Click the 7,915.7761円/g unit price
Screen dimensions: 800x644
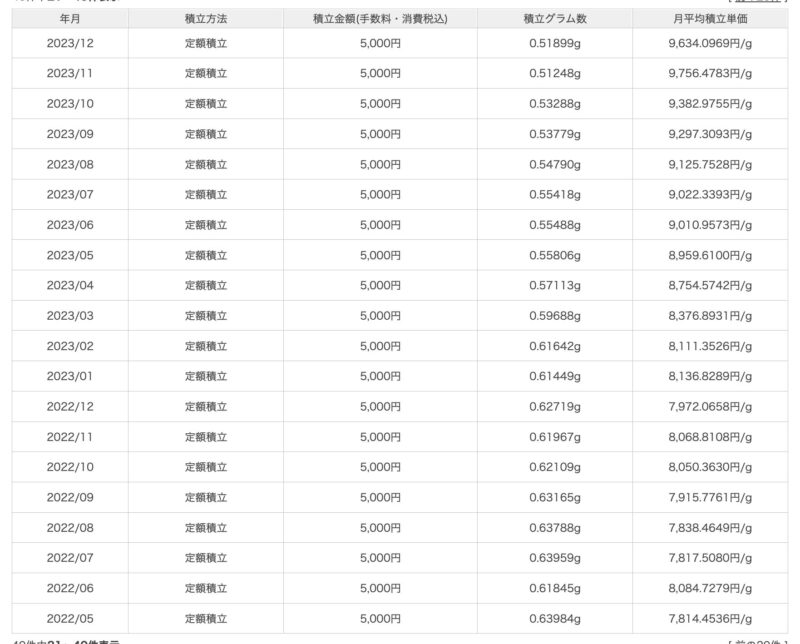(x=710, y=497)
